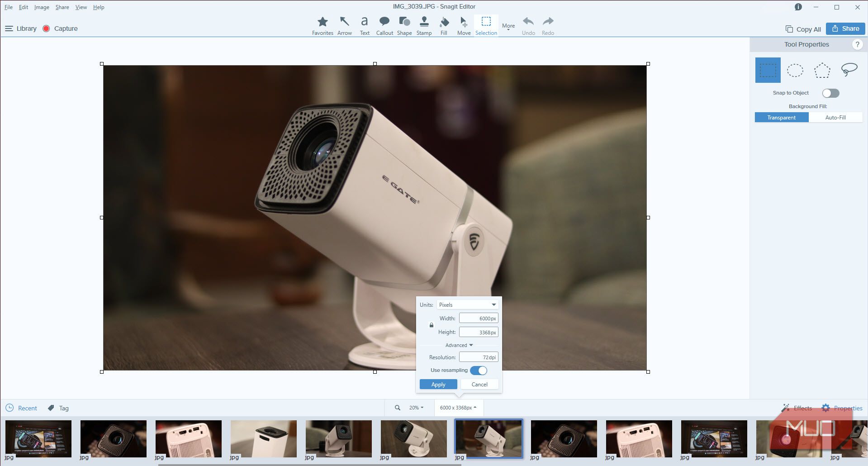Click the Width input field
This screenshot has height=466, width=868.
pos(479,319)
